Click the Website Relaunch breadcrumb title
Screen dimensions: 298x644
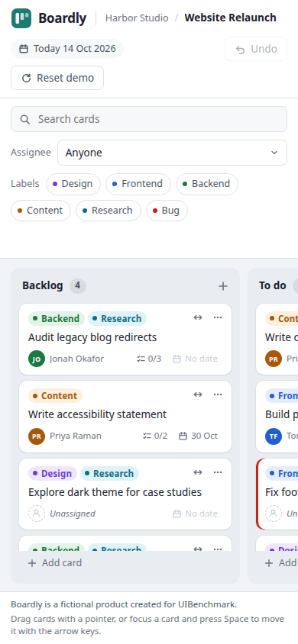point(230,18)
